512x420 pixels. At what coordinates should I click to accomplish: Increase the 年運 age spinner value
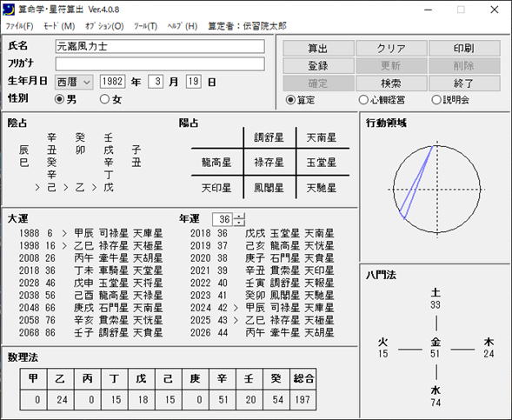tap(239, 216)
